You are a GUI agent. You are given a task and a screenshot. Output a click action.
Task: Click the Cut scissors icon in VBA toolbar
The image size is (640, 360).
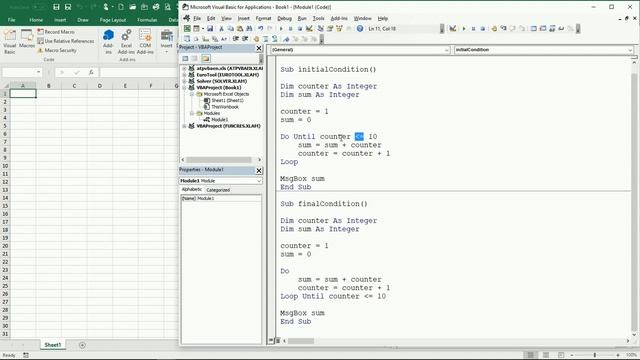coord(221,29)
